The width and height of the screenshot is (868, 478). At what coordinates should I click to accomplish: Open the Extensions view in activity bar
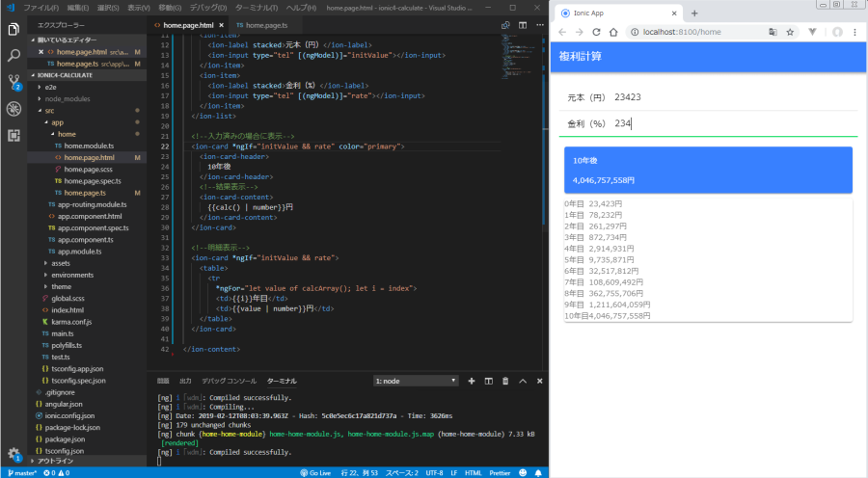(14, 135)
